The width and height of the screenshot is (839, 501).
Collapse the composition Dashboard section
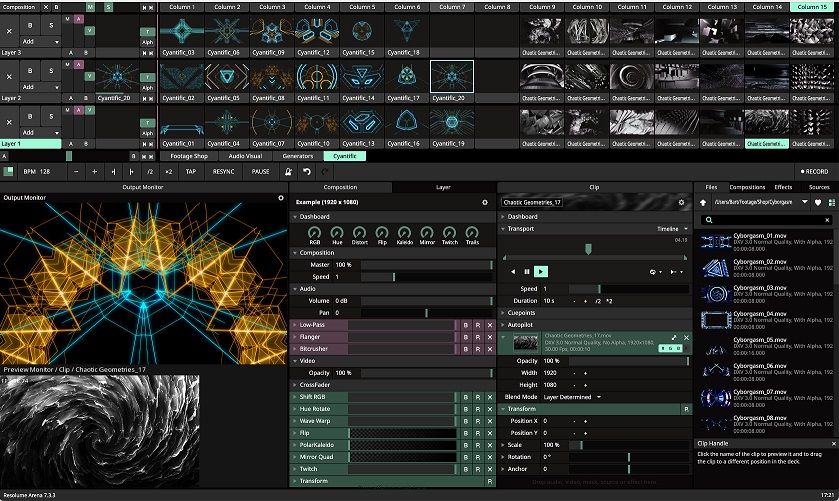(295, 217)
